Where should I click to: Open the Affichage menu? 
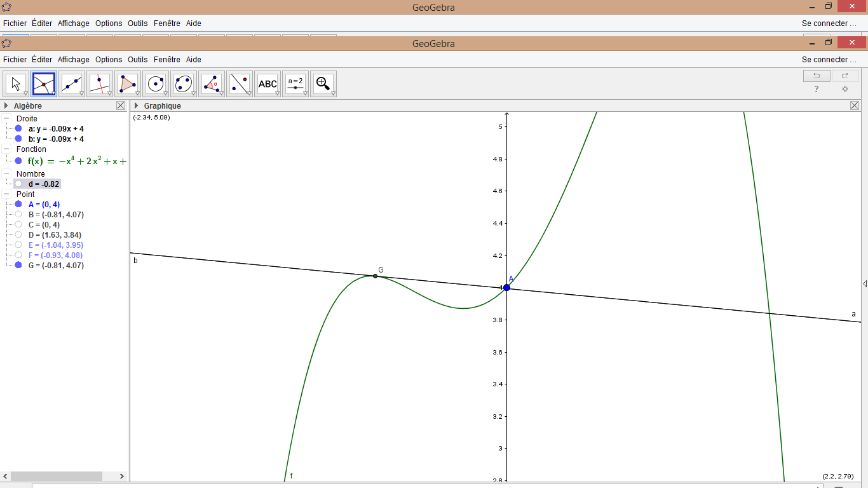74,60
